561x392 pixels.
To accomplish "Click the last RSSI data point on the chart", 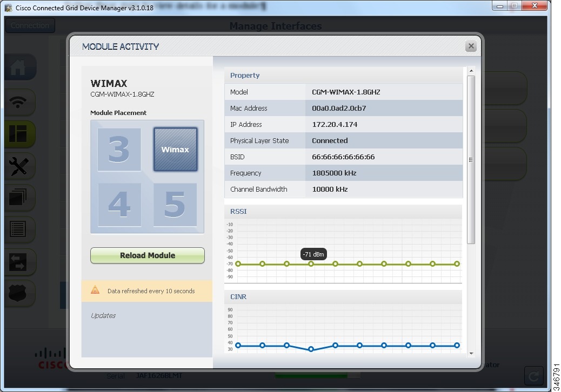I will pos(457,263).
